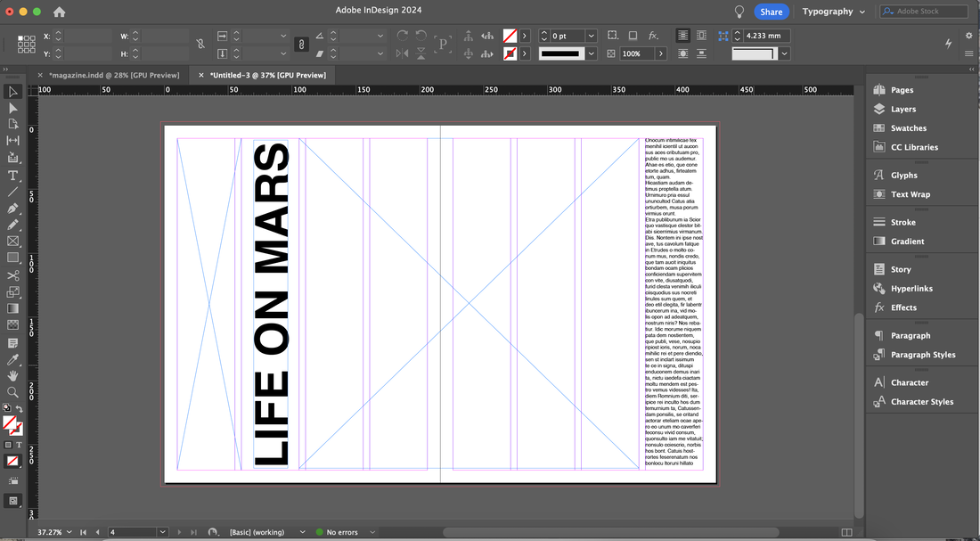
Task: Click the Rotate 90° clockwise icon
Action: (403, 36)
